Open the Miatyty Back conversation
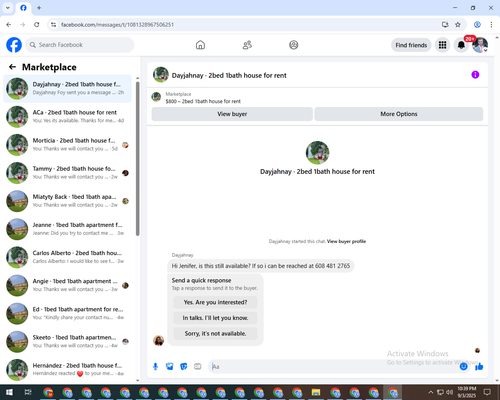 click(x=67, y=201)
